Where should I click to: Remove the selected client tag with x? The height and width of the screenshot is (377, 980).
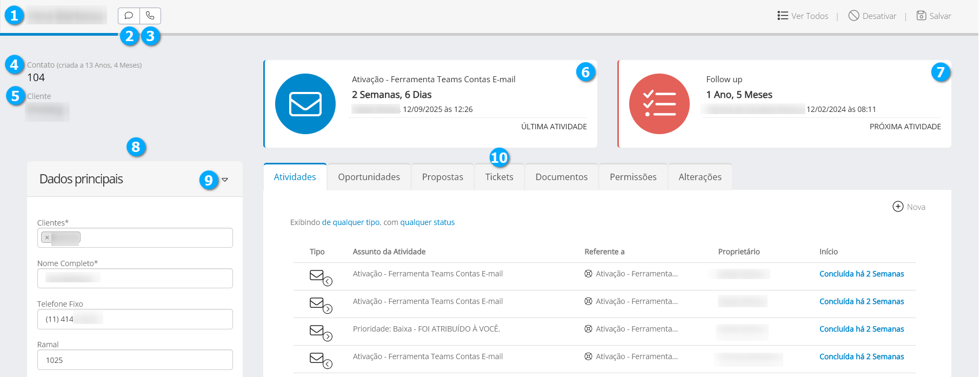click(47, 237)
